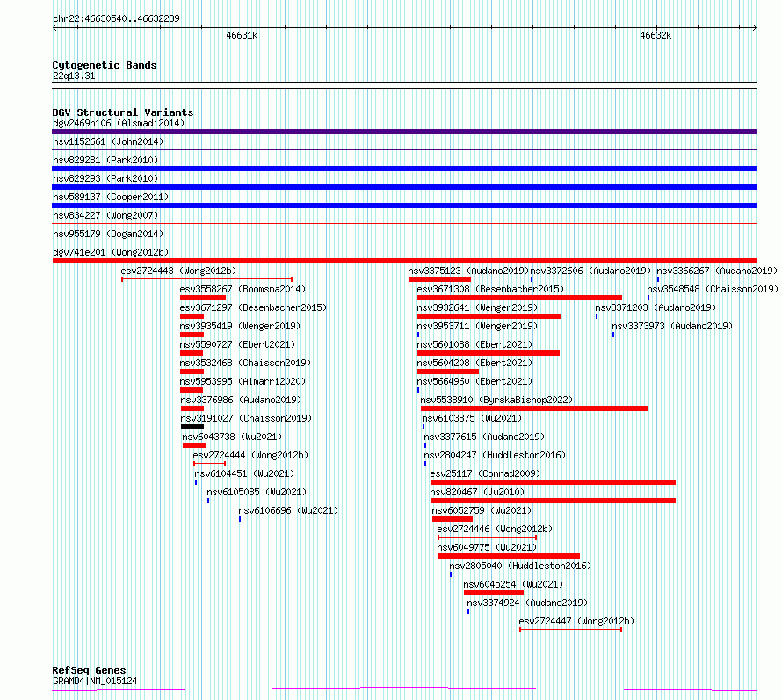Select nsv2804247 (Huddleston2016) label

[495, 455]
